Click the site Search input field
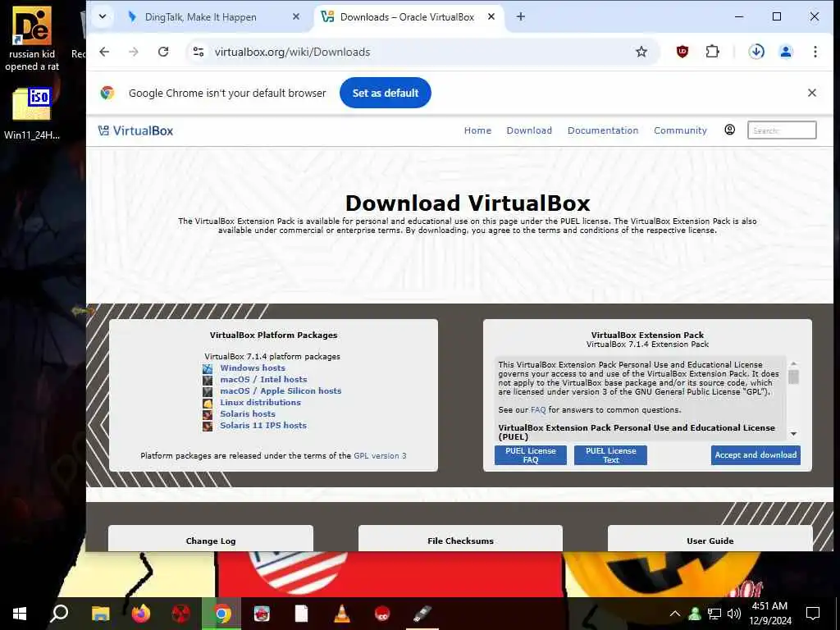This screenshot has height=630, width=840. point(782,130)
